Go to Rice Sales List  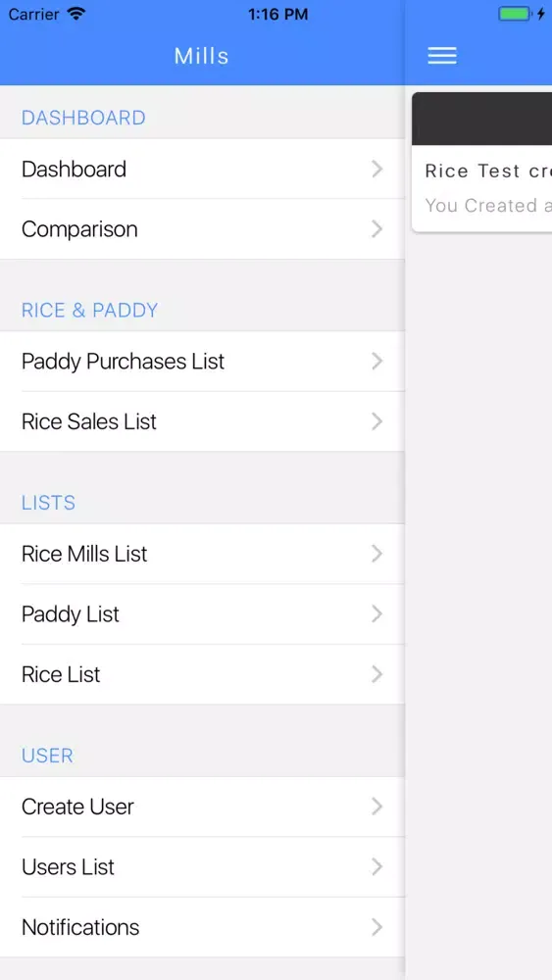203,421
